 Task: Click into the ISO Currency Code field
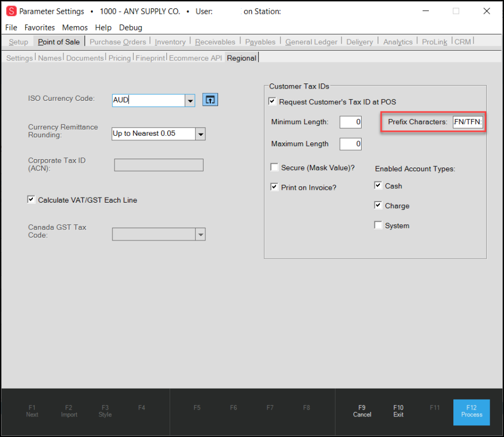(x=149, y=100)
